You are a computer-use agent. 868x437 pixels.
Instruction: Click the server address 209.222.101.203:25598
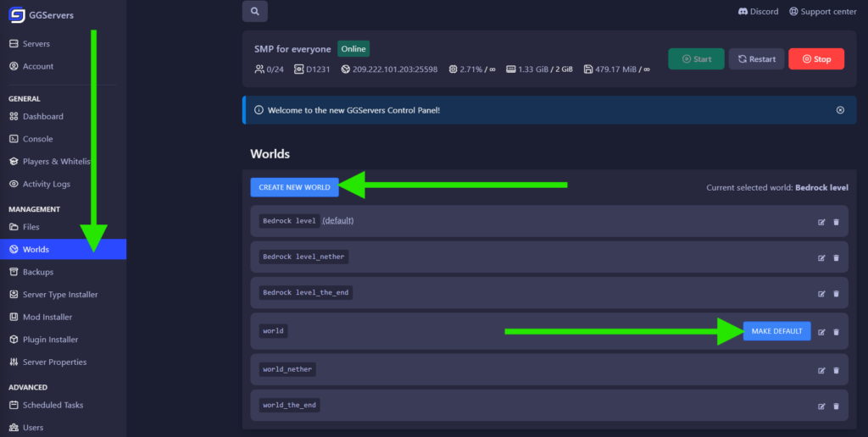(394, 69)
